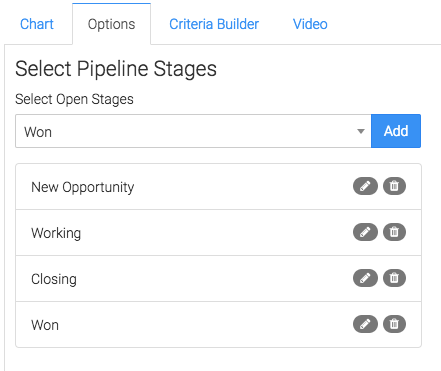Click the pencil icon for Closing
The height and width of the screenshot is (371, 441).
click(365, 278)
